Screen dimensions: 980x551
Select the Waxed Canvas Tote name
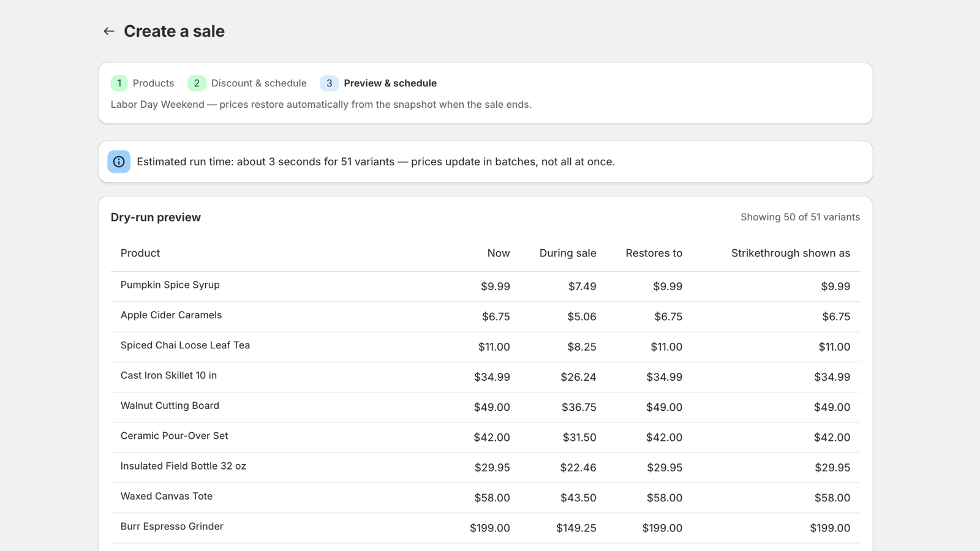[x=167, y=497]
